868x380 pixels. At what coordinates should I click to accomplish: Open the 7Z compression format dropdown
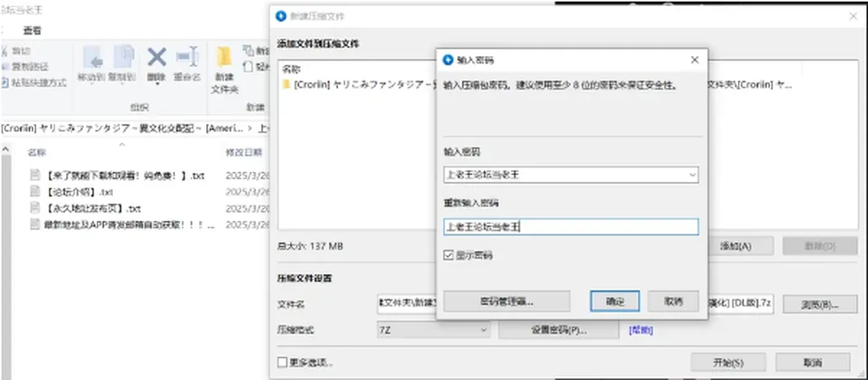click(483, 330)
